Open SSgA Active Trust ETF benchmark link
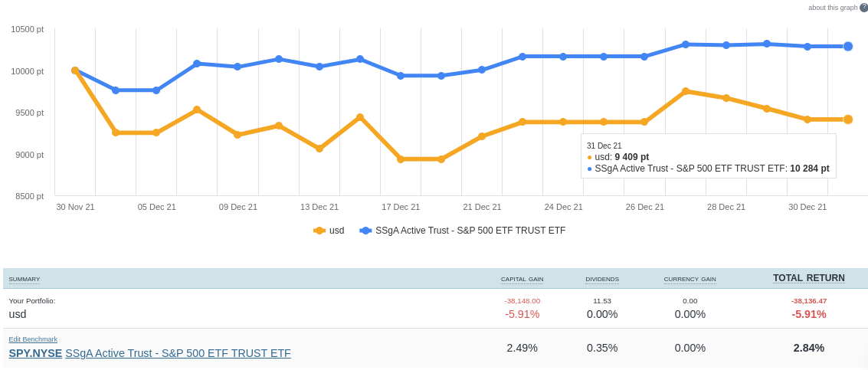The height and width of the screenshot is (370, 868). [178, 353]
